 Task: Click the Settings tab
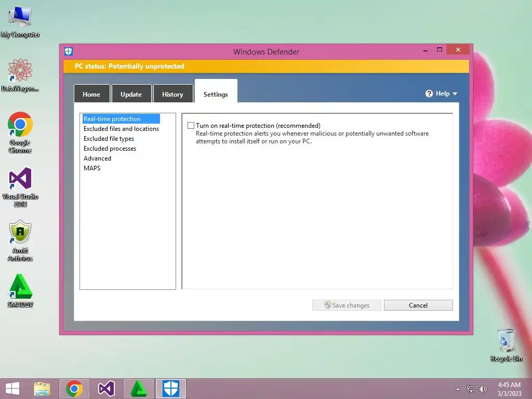click(216, 91)
